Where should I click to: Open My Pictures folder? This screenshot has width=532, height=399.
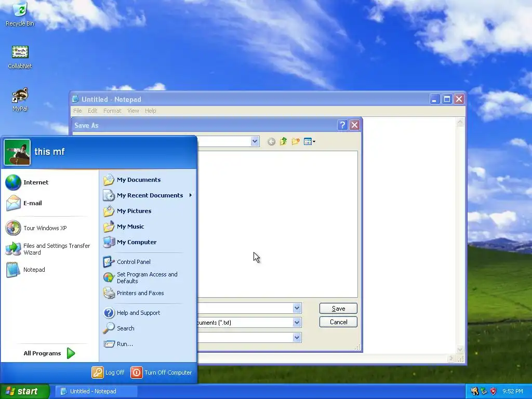pos(148,211)
